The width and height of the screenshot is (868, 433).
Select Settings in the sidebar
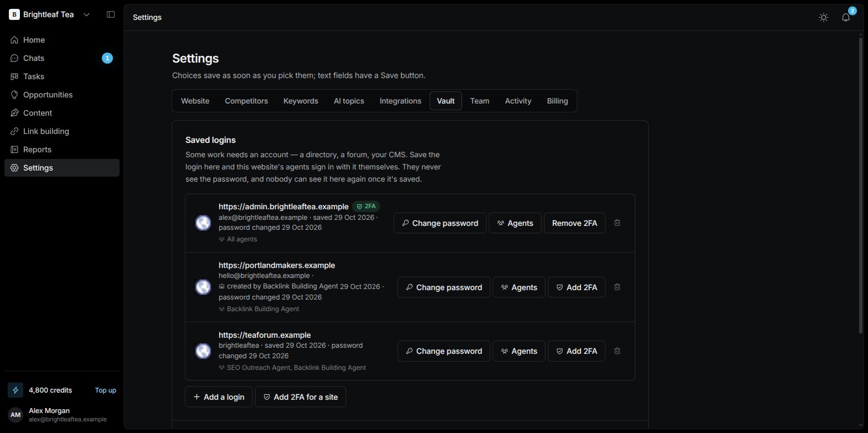point(62,168)
